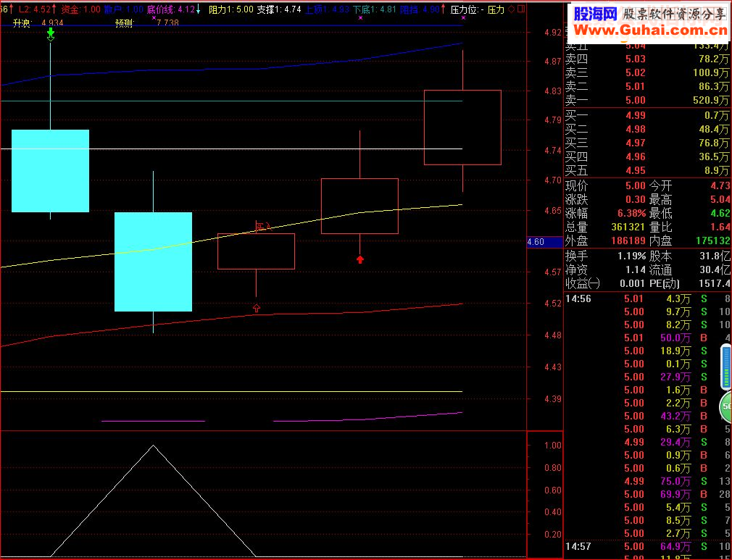732x560 pixels.
Task: Click the red square icon at indicator bar end
Action: [x=521, y=9]
